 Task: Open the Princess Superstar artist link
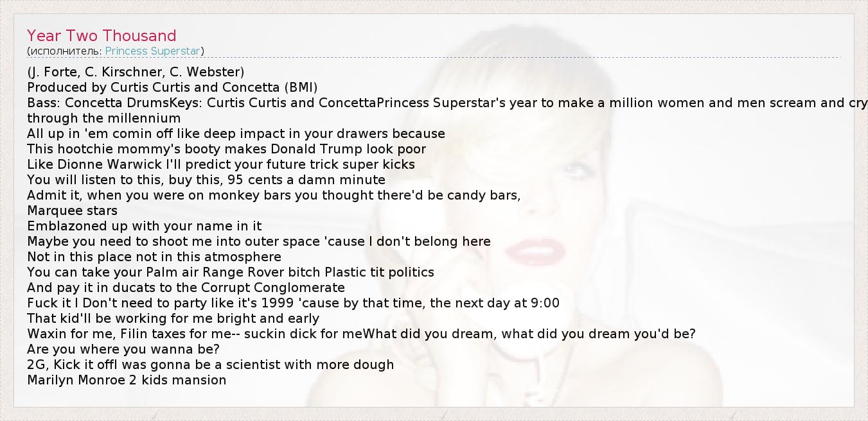(153, 51)
